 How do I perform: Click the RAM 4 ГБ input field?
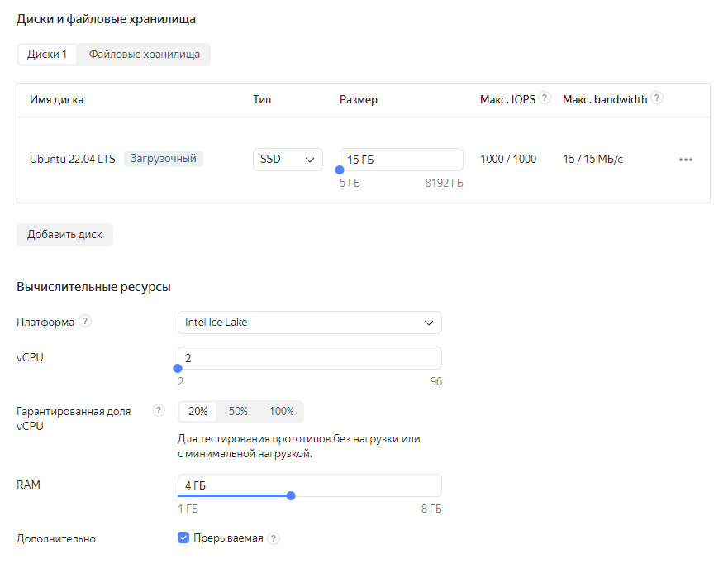[x=310, y=485]
